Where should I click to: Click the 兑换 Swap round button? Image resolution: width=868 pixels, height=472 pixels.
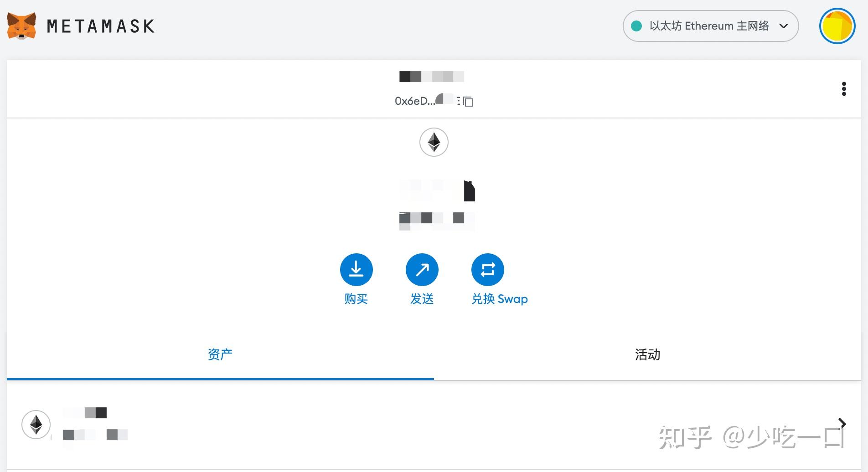coord(487,270)
